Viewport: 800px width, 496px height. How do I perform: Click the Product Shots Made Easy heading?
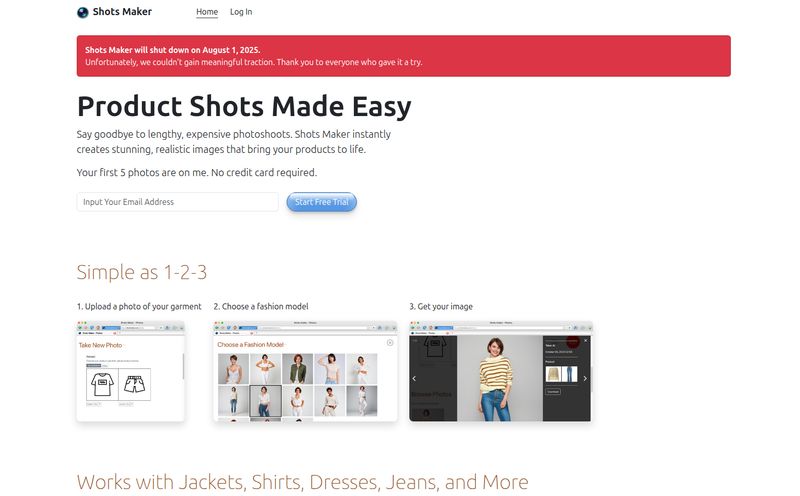tap(244, 106)
